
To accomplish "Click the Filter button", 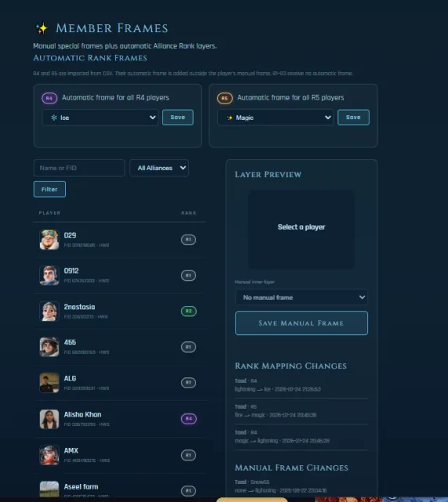I will tap(49, 189).
